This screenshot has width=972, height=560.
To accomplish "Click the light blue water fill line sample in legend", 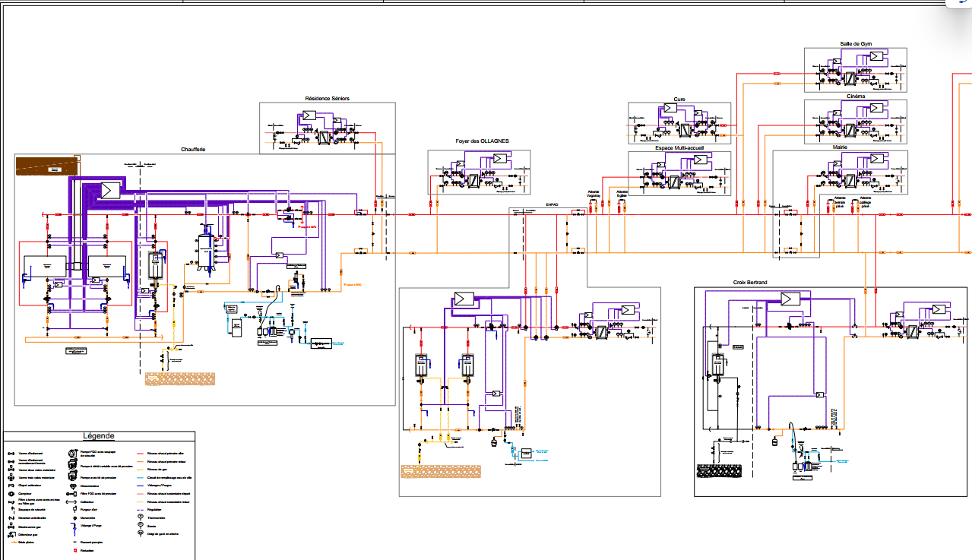I will (141, 477).
